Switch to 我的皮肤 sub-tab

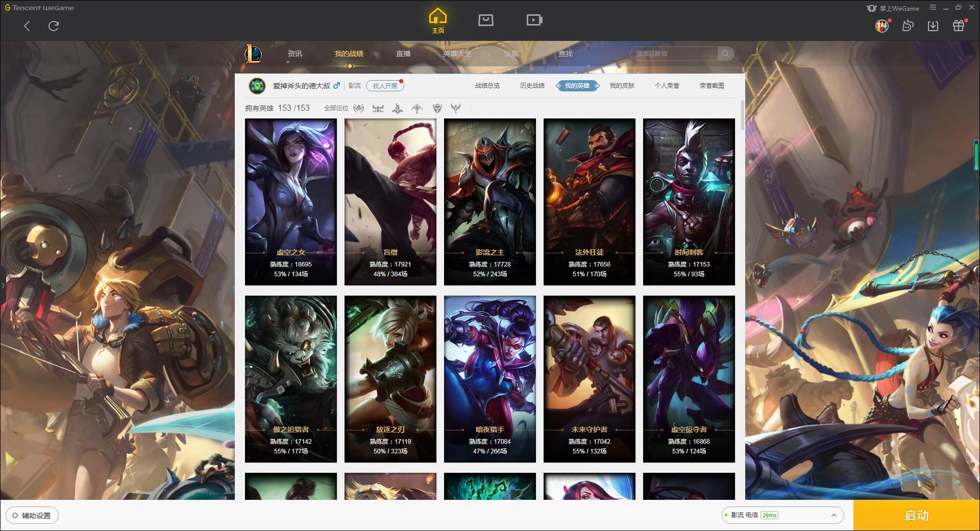click(x=622, y=86)
